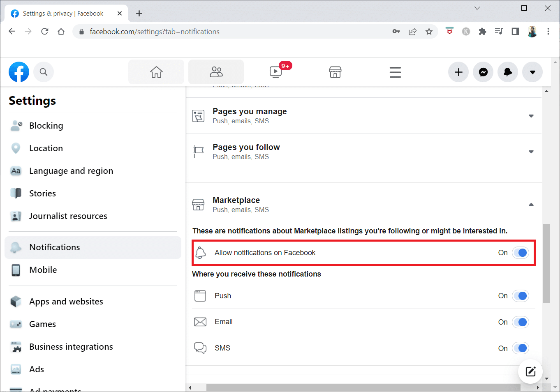Open the hamburger menu icon
The width and height of the screenshot is (560, 392).
[x=395, y=72]
